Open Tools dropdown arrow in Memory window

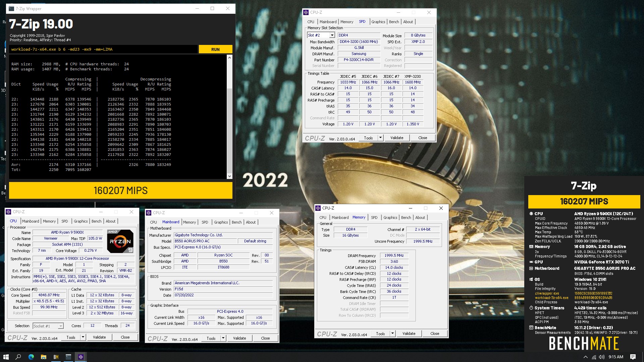(392, 334)
